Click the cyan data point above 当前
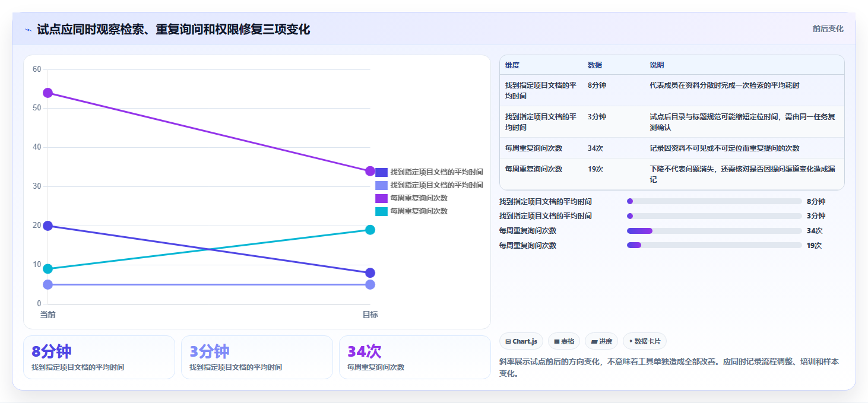The width and height of the screenshot is (868, 403). click(47, 269)
